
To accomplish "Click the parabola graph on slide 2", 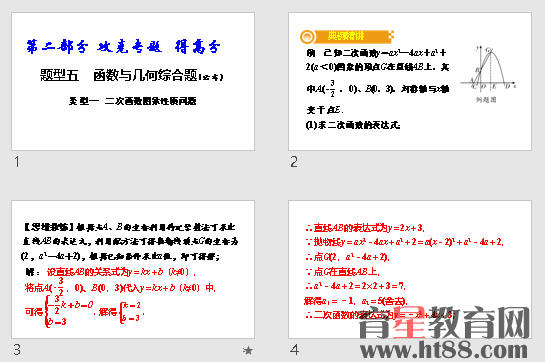I will coord(487,70).
